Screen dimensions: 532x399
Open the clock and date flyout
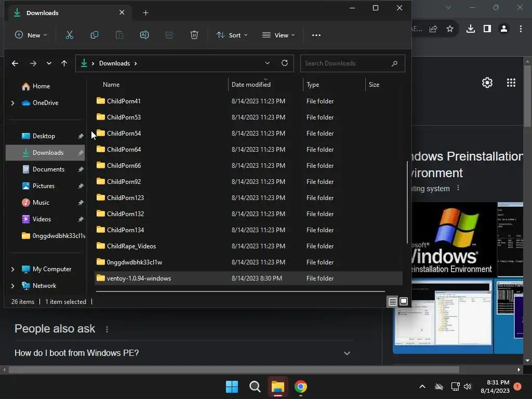(495, 387)
